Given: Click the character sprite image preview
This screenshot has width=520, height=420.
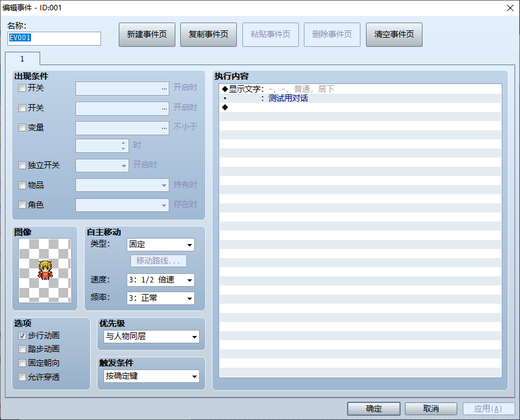Looking at the screenshot, I should pyautogui.click(x=45, y=270).
